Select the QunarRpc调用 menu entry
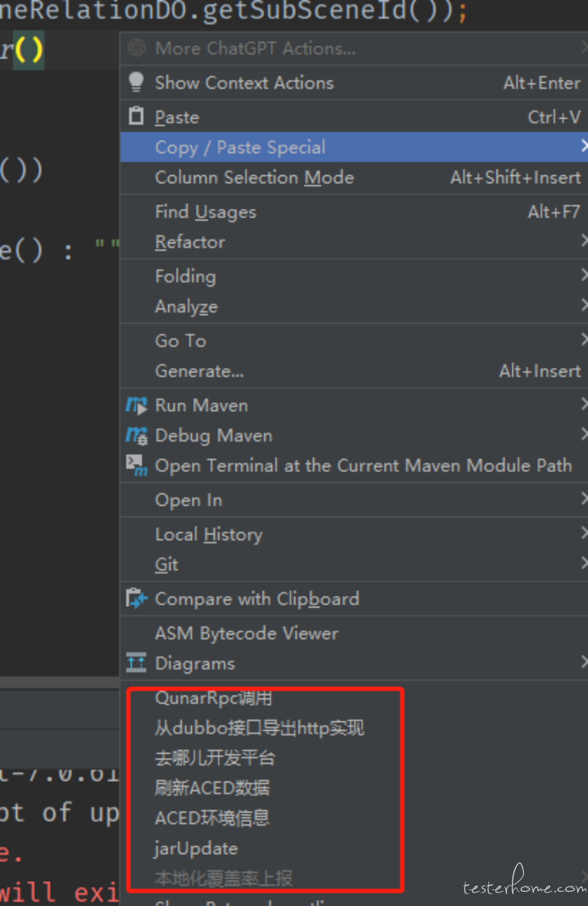 [x=213, y=698]
